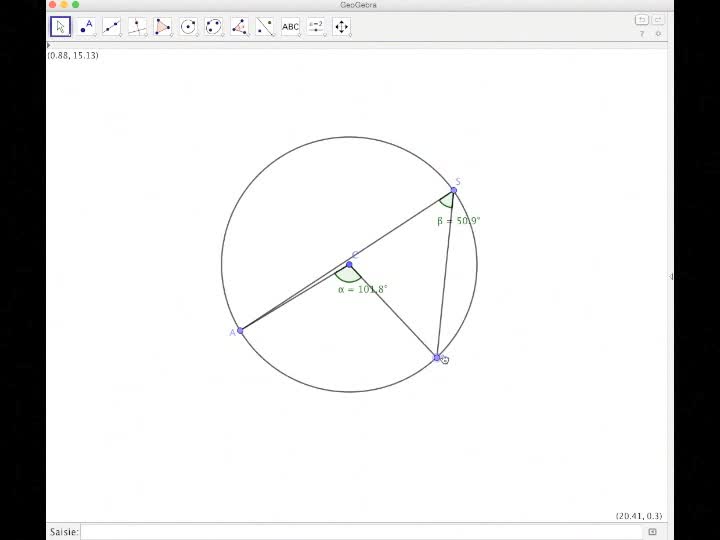
Task: Expand the style bar triangle under toolbar
Action: click(49, 45)
